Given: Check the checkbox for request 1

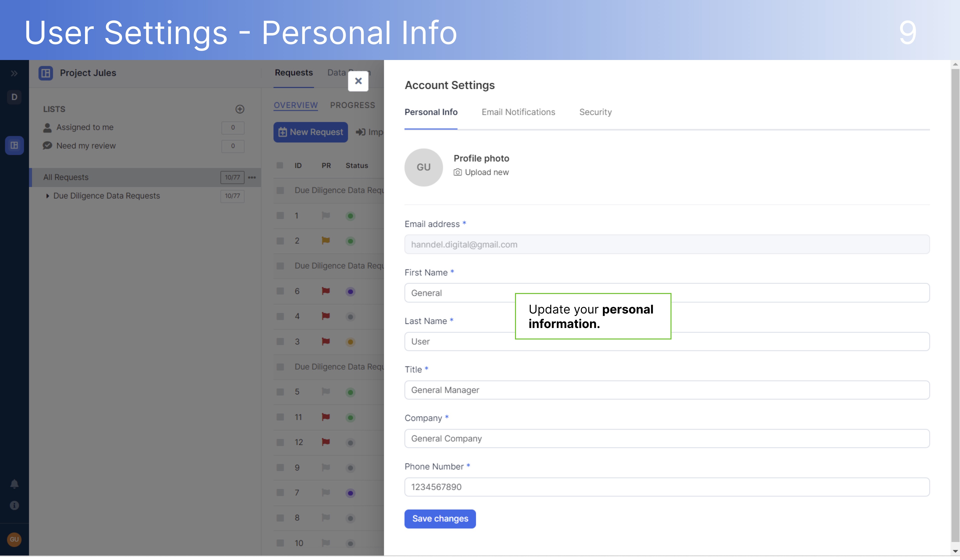Looking at the screenshot, I should point(280,215).
